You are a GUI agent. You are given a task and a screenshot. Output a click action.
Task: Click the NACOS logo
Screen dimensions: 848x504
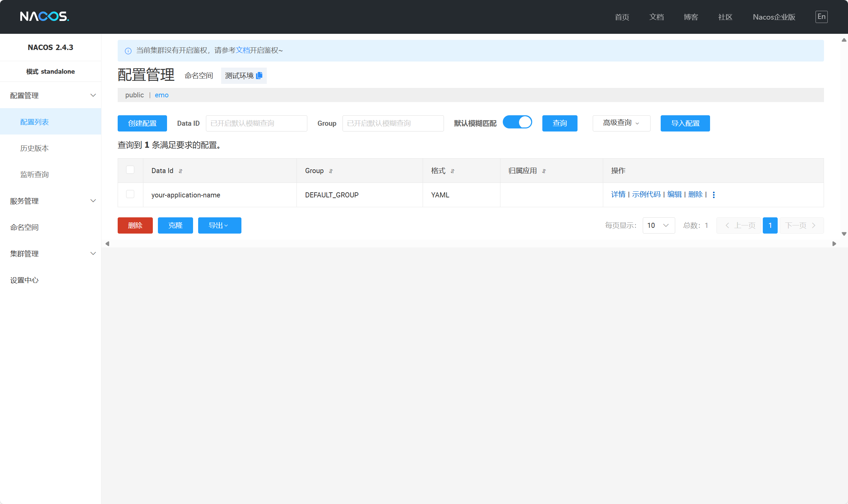coord(44,16)
